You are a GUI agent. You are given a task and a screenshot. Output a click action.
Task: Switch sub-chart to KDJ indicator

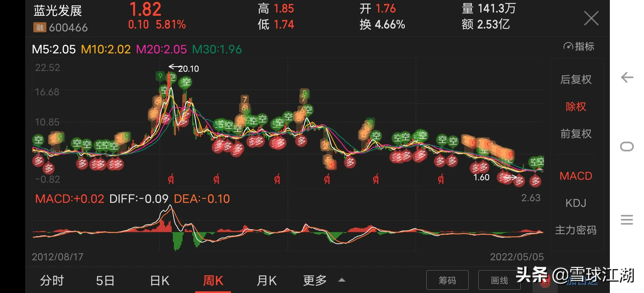576,203
